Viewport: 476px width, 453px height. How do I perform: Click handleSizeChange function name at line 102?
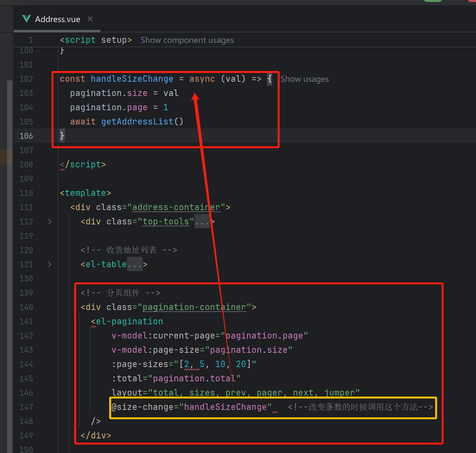click(x=132, y=79)
